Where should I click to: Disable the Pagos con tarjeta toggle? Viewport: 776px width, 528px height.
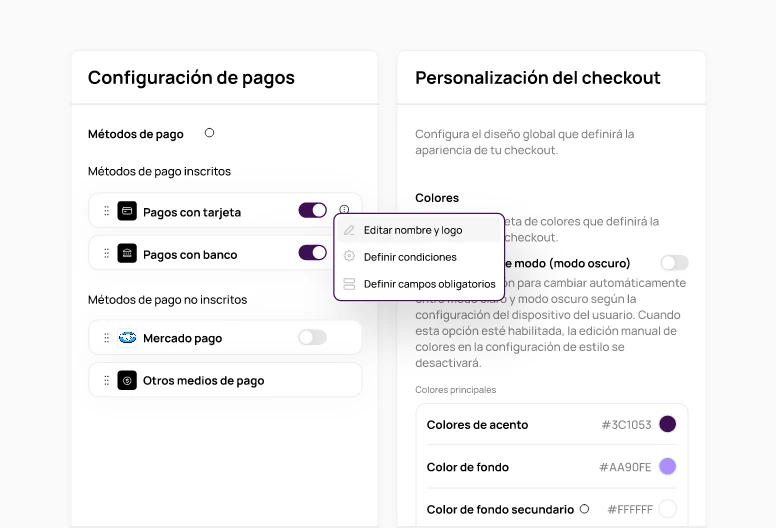pyautogui.click(x=312, y=210)
